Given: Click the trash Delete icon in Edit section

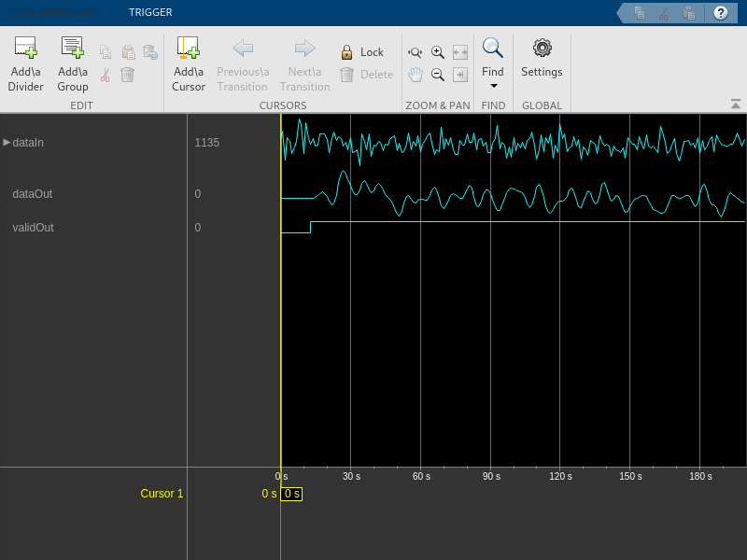Looking at the screenshot, I should (x=127, y=75).
